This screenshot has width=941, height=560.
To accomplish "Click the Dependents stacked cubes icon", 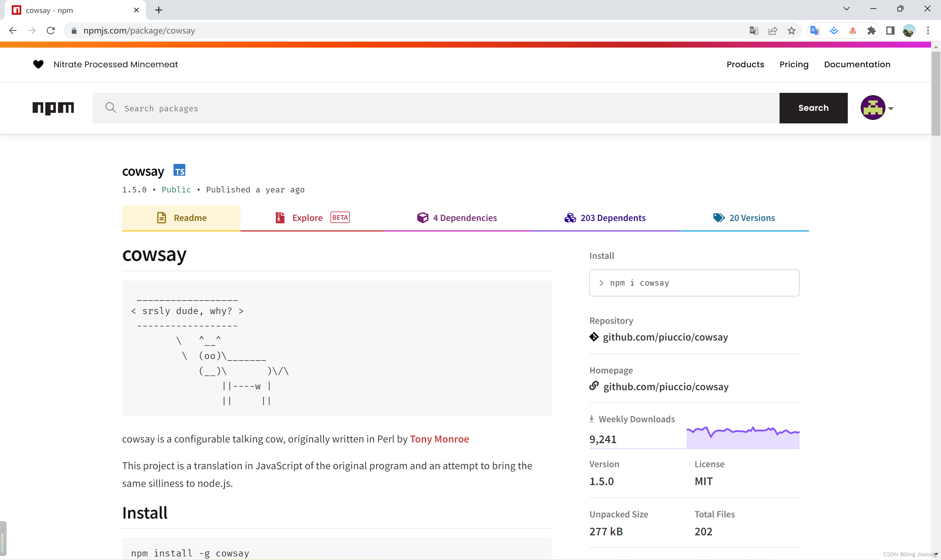I will pyautogui.click(x=570, y=218).
